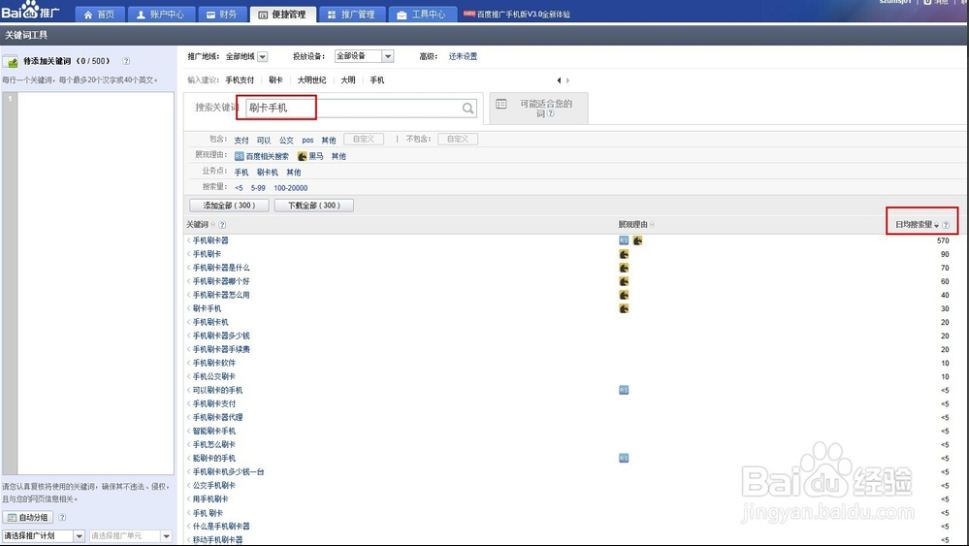Click table icon in 可能适合您的词 tab
This screenshot has width=969, height=546.
pyautogui.click(x=501, y=104)
